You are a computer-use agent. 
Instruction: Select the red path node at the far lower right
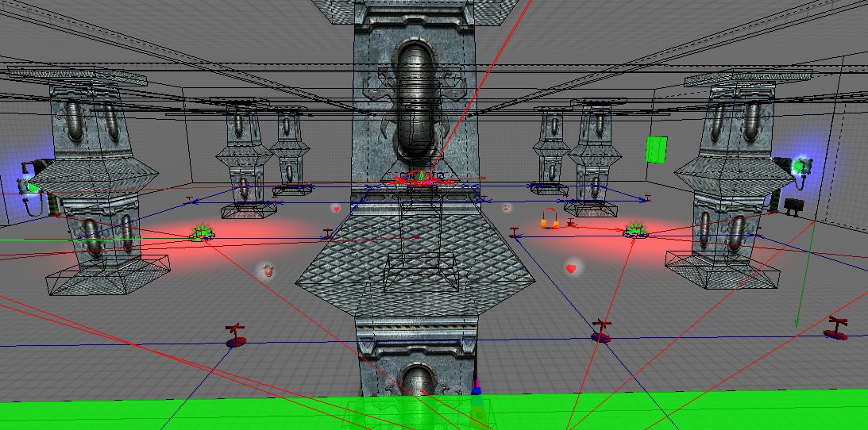pyautogui.click(x=836, y=328)
